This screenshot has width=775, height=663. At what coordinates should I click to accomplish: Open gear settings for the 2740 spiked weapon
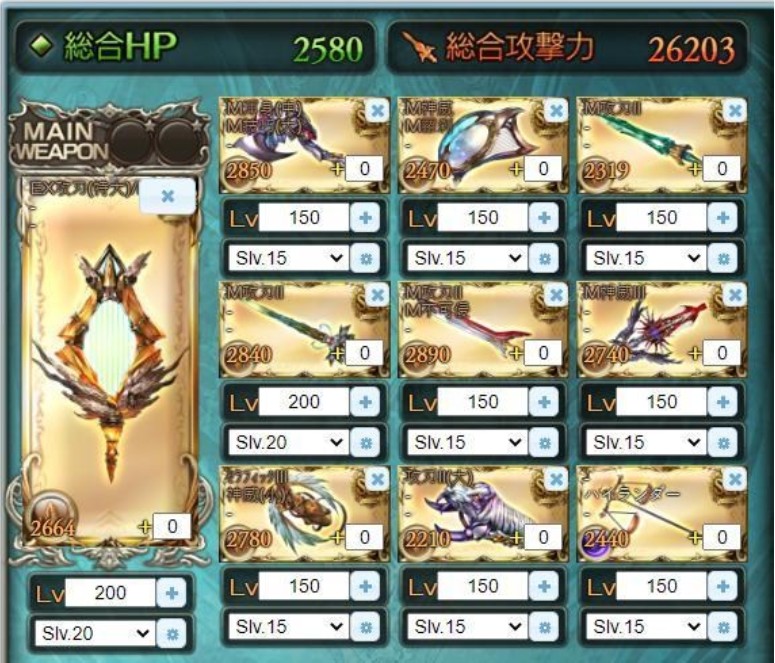(723, 442)
